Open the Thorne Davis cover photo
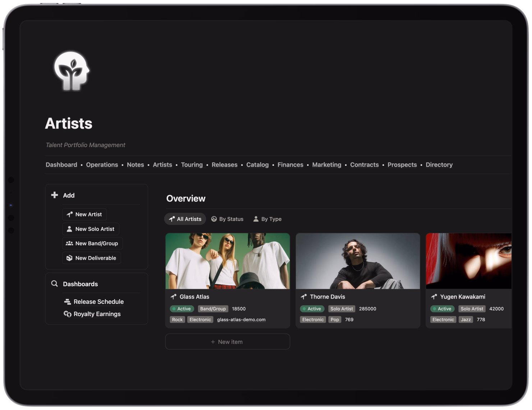The image size is (532, 410). (x=358, y=261)
